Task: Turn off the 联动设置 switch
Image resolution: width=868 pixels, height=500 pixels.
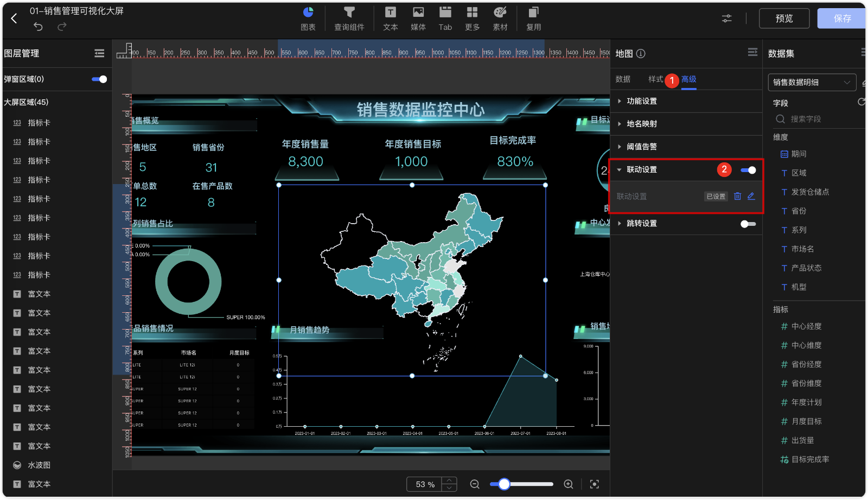Action: [748, 170]
